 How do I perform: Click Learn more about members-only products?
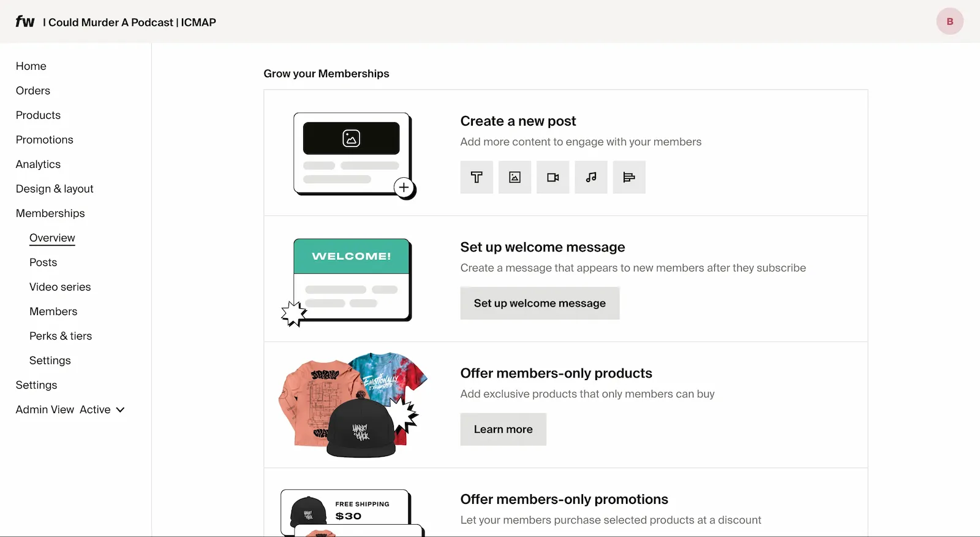pyautogui.click(x=503, y=430)
